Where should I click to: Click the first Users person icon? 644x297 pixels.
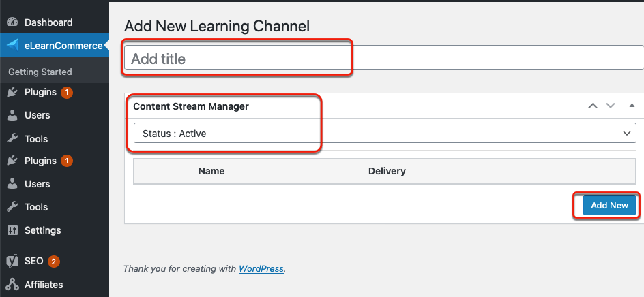12,115
